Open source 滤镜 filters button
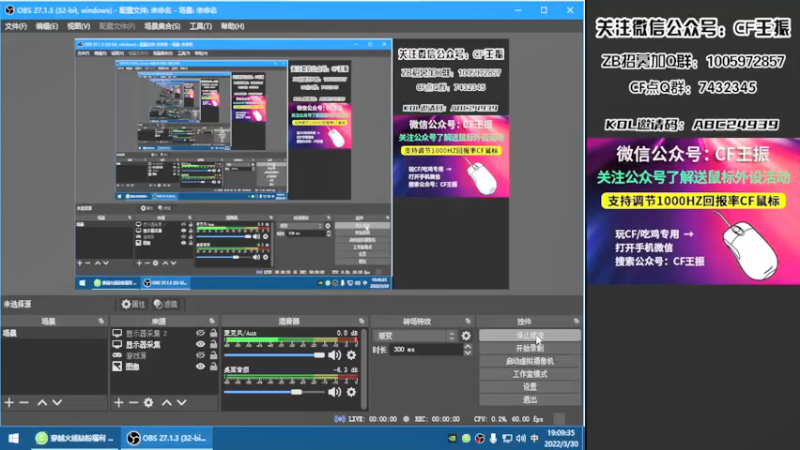This screenshot has width=800, height=450. coord(166,304)
